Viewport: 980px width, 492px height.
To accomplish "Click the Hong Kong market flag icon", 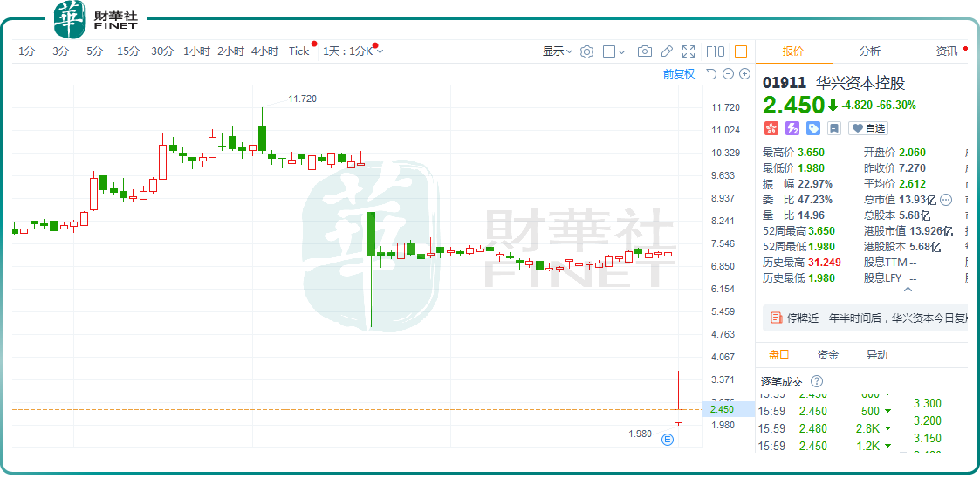I will pos(771,128).
